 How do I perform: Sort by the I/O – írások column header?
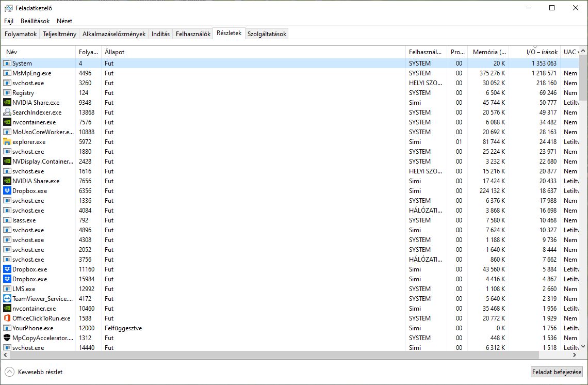[535, 52]
